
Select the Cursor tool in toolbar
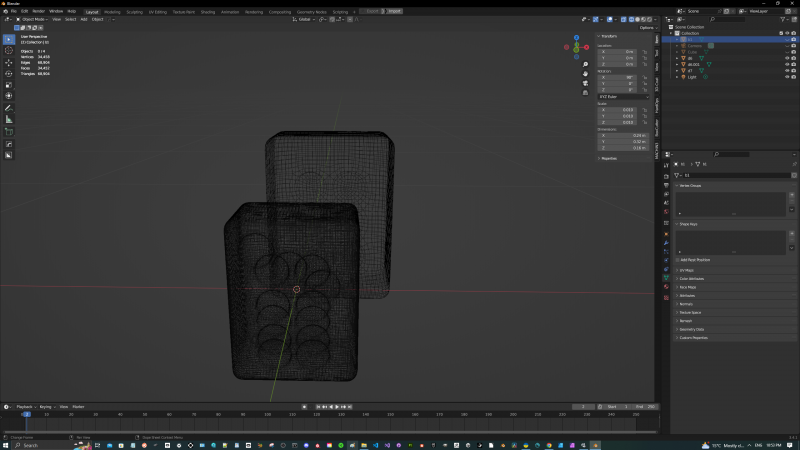[9, 51]
